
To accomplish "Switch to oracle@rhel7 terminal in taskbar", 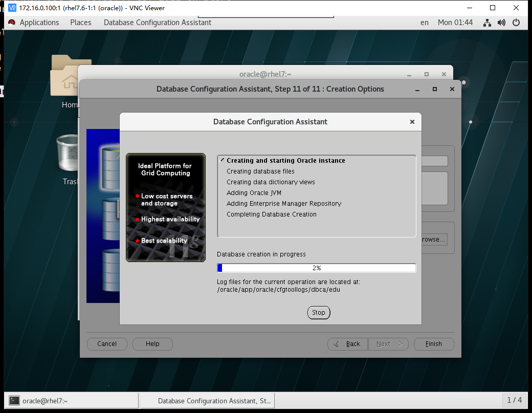I will 72,400.
